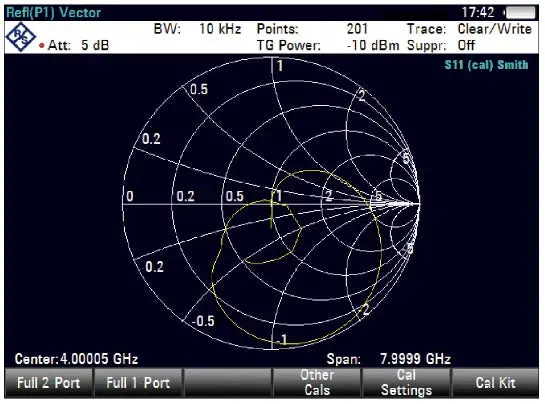Screen dimensions: 545x404
Task: Open the Cal Kit softkey
Action: click(x=495, y=383)
